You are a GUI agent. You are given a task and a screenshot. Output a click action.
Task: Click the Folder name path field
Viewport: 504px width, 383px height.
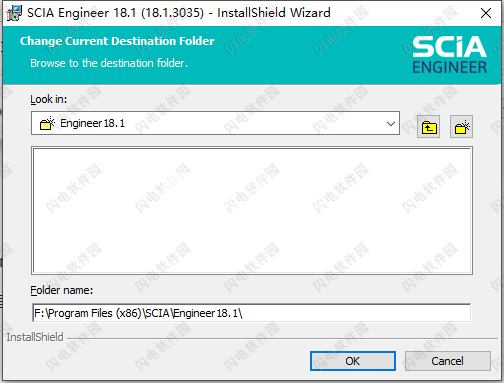tap(252, 313)
